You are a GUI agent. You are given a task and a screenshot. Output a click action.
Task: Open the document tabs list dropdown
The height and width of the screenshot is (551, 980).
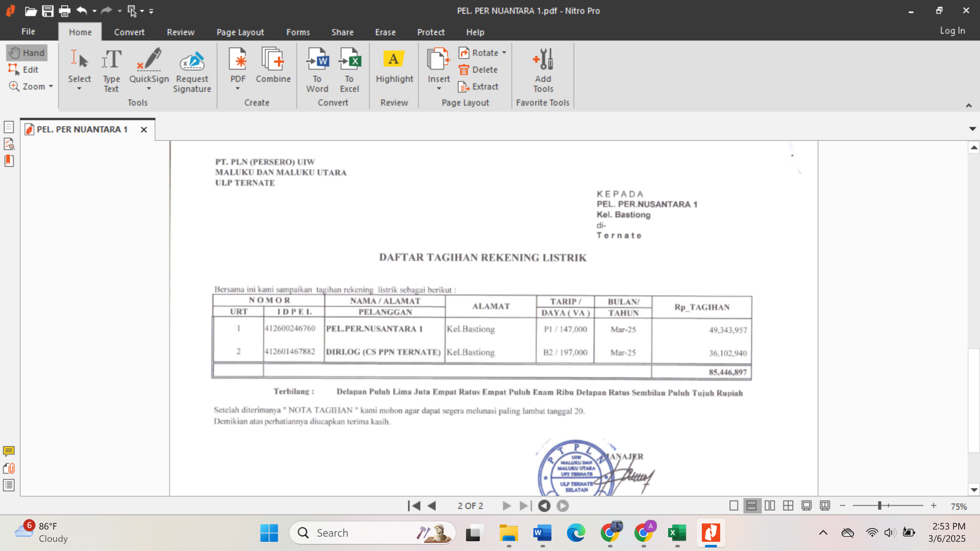pyautogui.click(x=972, y=129)
